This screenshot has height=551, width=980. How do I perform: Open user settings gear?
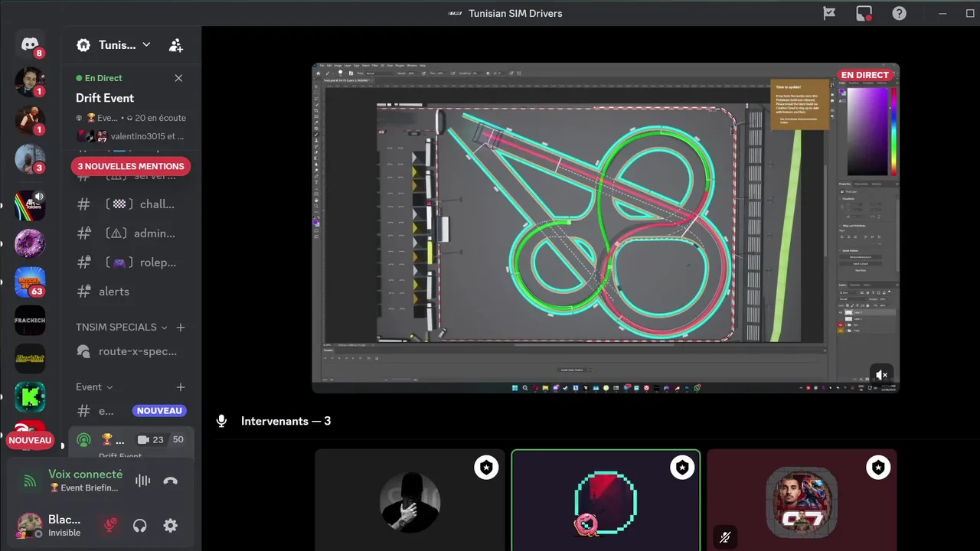pos(171,526)
